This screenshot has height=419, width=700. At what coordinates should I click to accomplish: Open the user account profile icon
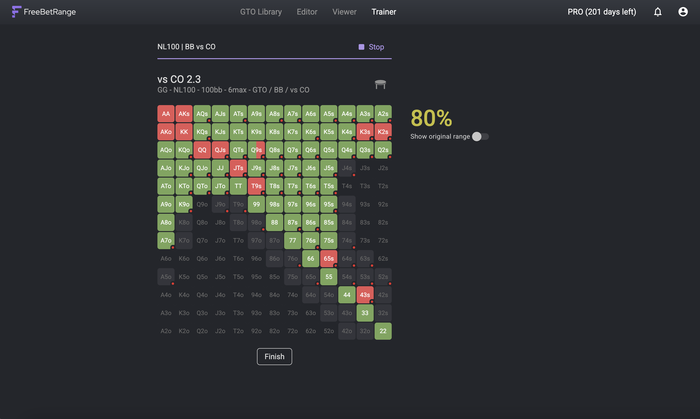pos(685,12)
